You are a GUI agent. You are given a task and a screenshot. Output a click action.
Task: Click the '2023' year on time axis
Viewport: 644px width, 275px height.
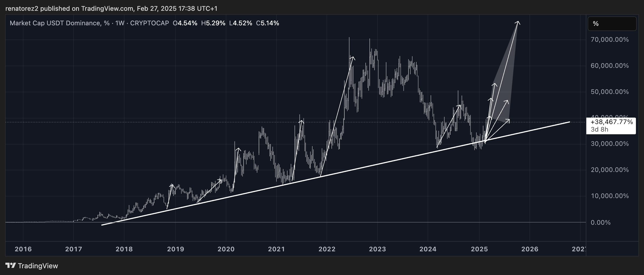[378, 249]
